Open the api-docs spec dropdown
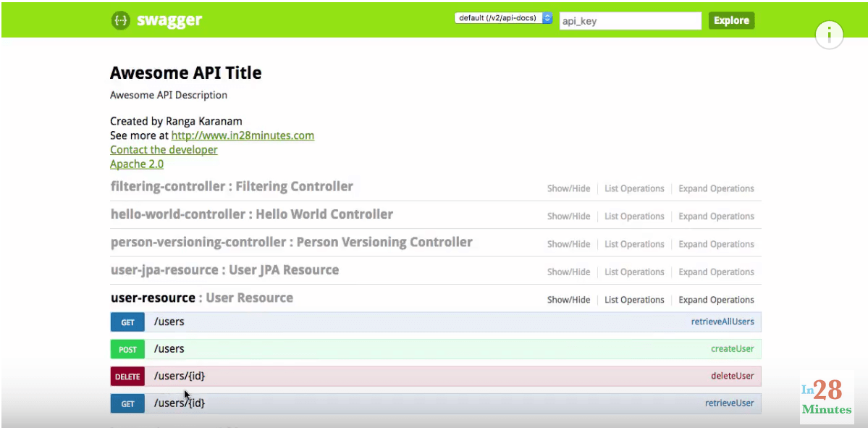 (x=503, y=18)
